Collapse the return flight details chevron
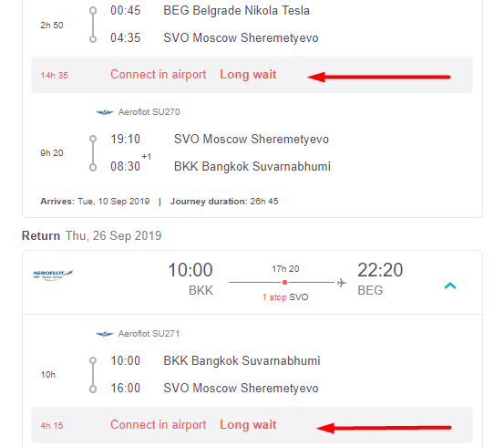The width and height of the screenshot is (504, 447). [x=450, y=286]
